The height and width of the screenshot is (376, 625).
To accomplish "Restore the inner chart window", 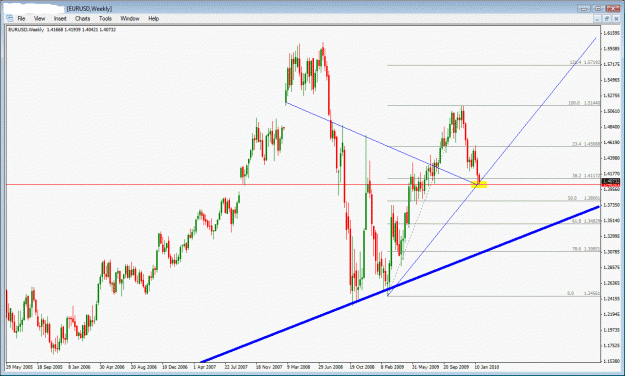I will point(607,19).
